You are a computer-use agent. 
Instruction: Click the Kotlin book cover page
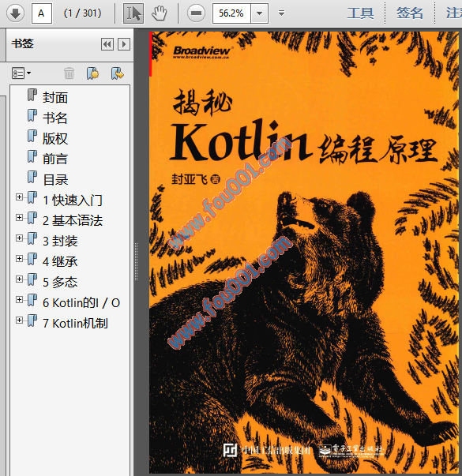click(304, 252)
